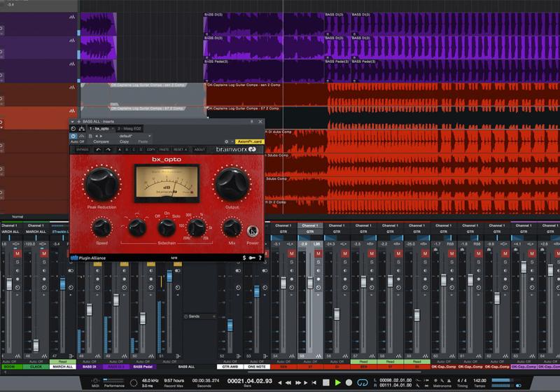The height and width of the screenshot is (392, 560).
Task: Click the bx_opto undo arrow
Action: point(98,150)
